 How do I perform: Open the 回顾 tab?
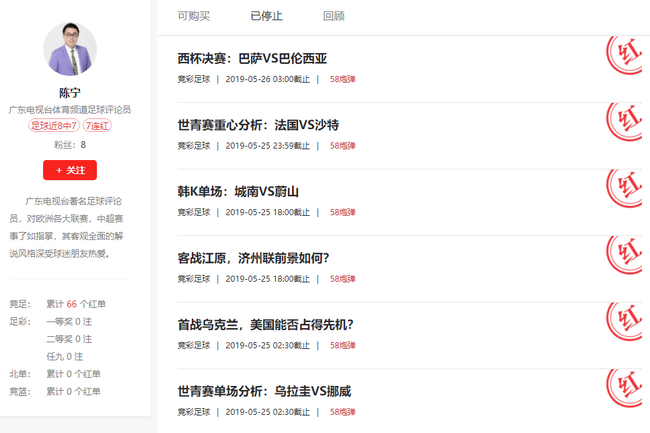334,16
